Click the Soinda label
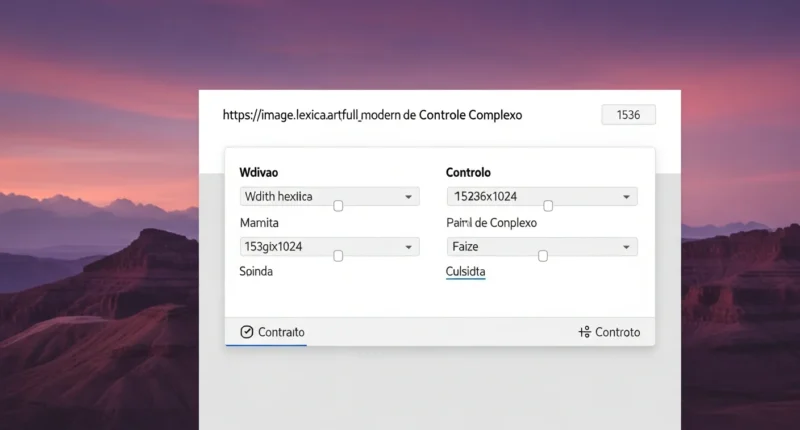Viewport: 800px width, 430px height. 257,271
